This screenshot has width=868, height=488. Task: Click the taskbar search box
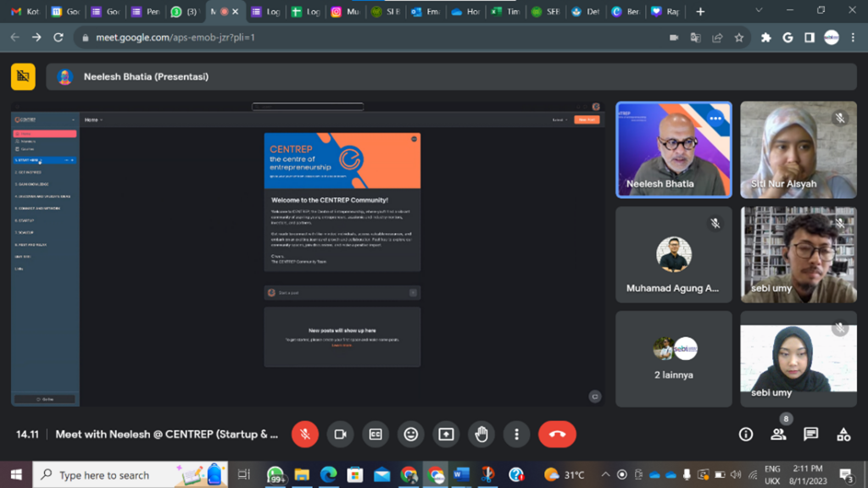point(130,474)
